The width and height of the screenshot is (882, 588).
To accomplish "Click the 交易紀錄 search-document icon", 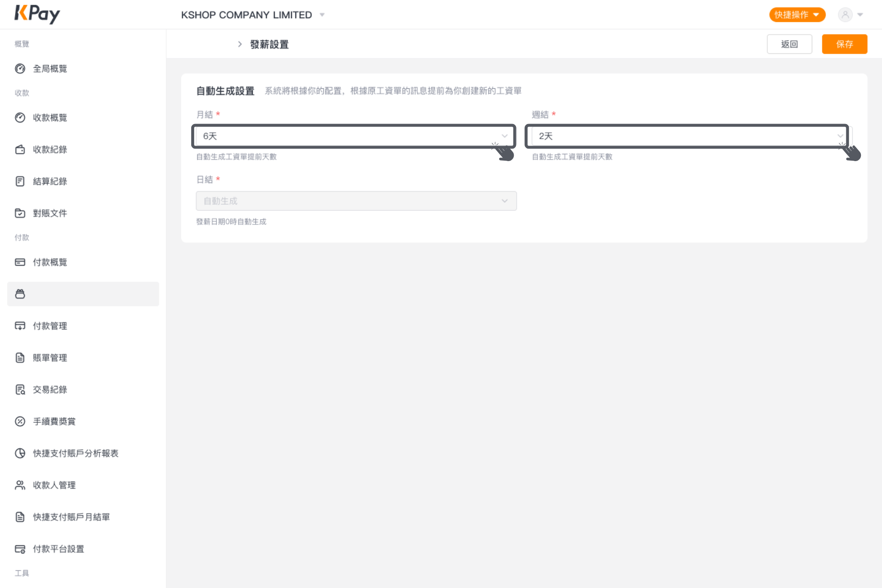I will pyautogui.click(x=20, y=390).
